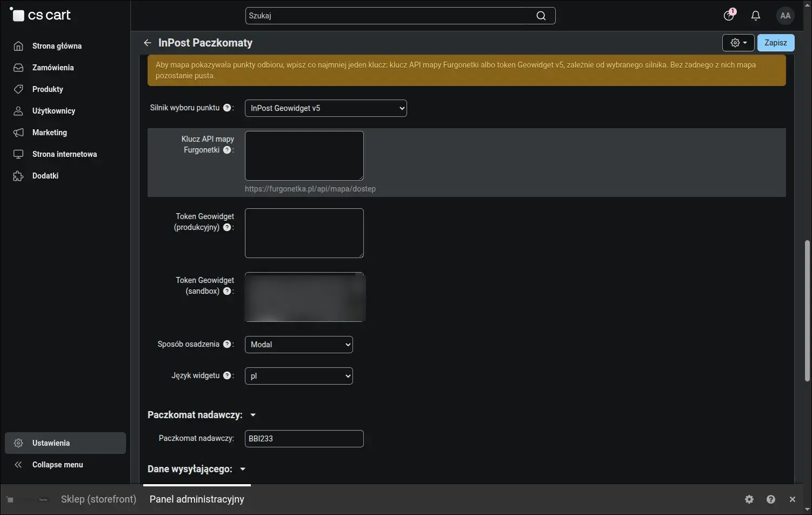Open the Język widgetu dropdown
This screenshot has height=515, width=812.
[299, 376]
